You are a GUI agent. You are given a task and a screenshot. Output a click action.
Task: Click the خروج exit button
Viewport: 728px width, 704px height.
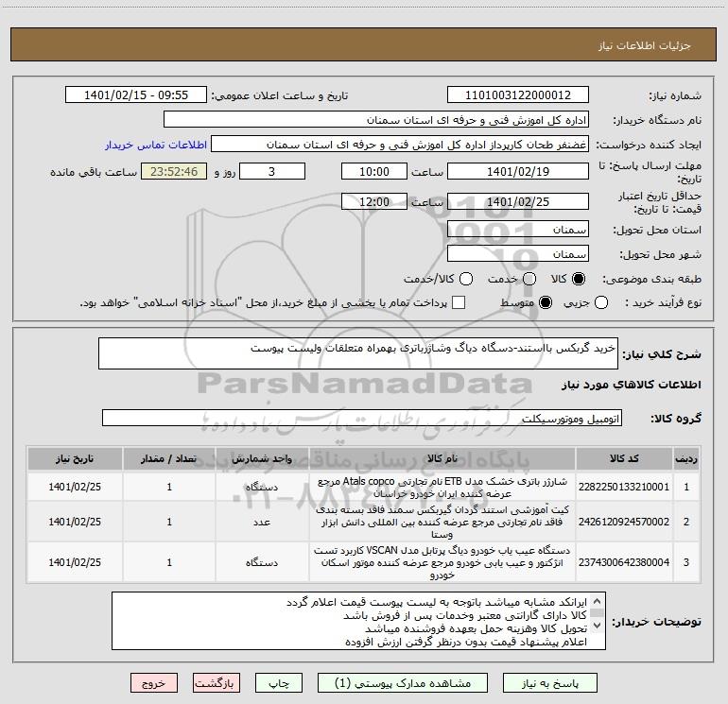click(x=154, y=683)
